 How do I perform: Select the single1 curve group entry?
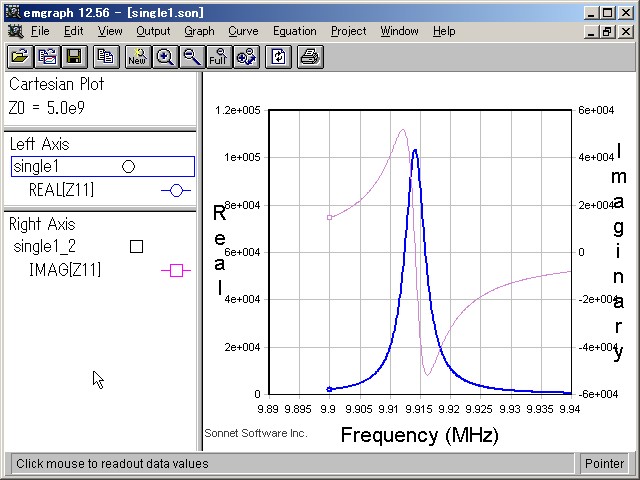[x=103, y=167]
